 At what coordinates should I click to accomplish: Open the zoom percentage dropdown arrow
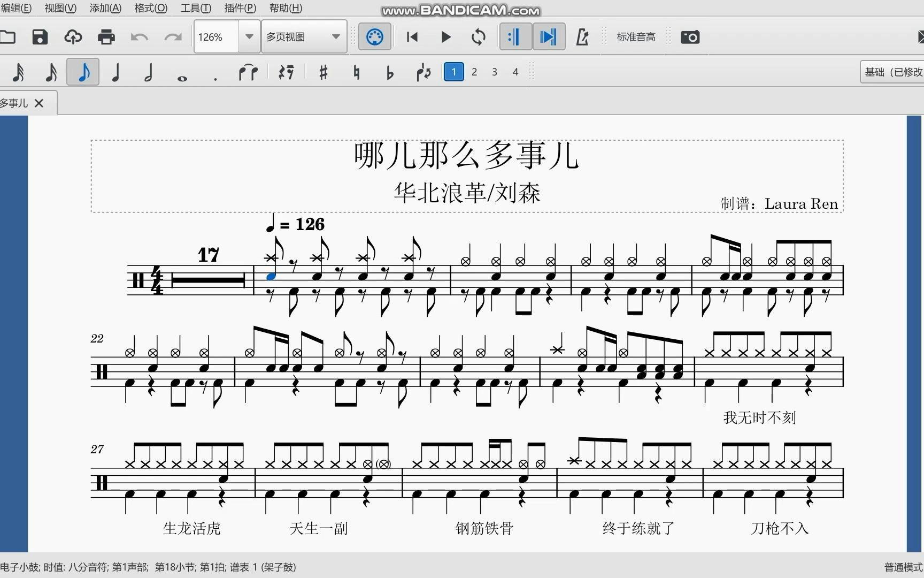pos(249,37)
